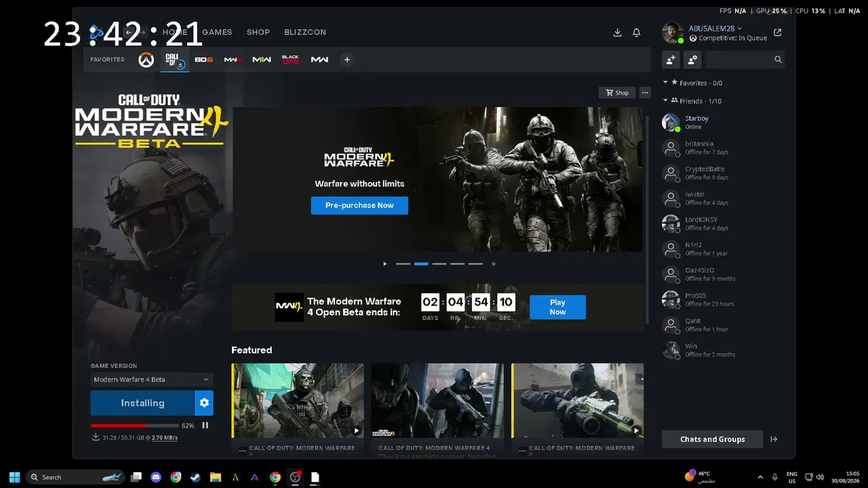The width and height of the screenshot is (868, 488).
Task: Collapse the Favorites - 0/0 group
Action: pos(666,83)
